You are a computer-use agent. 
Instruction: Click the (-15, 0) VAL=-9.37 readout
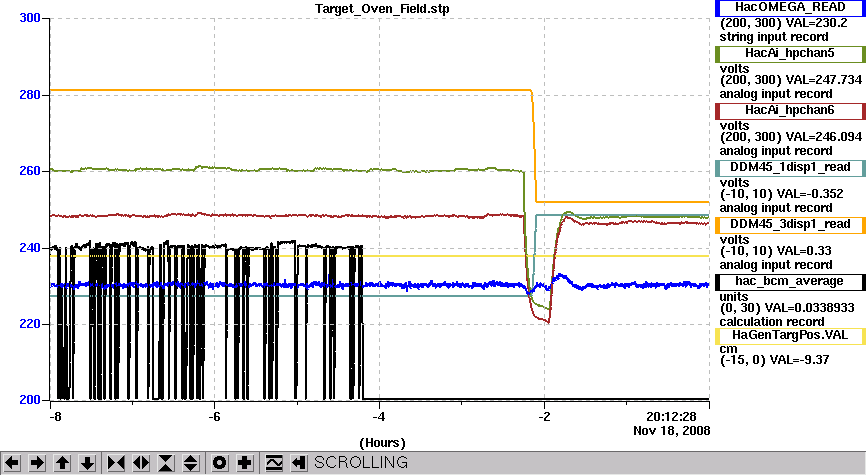[x=774, y=360]
